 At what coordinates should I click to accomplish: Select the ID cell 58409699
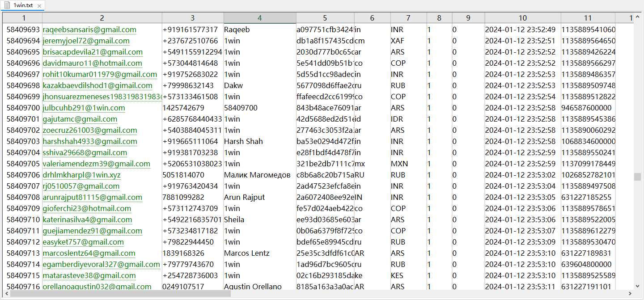(x=23, y=97)
